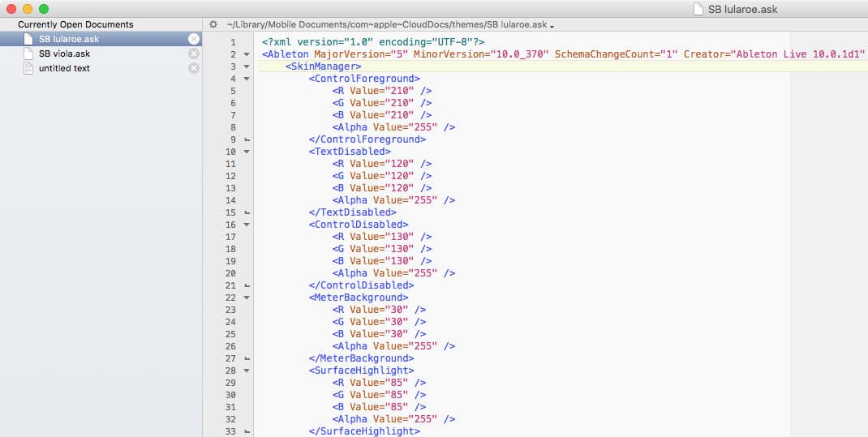Click the closing ControlForeground tag

[367, 139]
